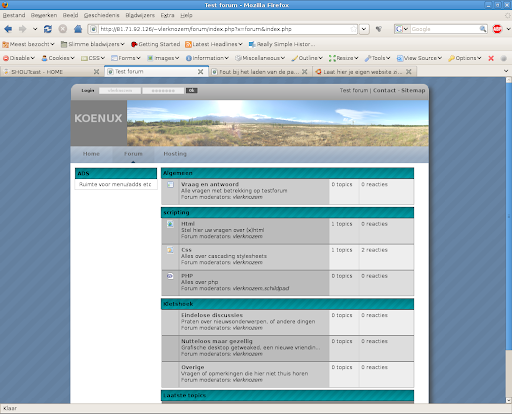Open Web Developer Options menu
The height and width of the screenshot is (414, 512).
tap(465, 58)
